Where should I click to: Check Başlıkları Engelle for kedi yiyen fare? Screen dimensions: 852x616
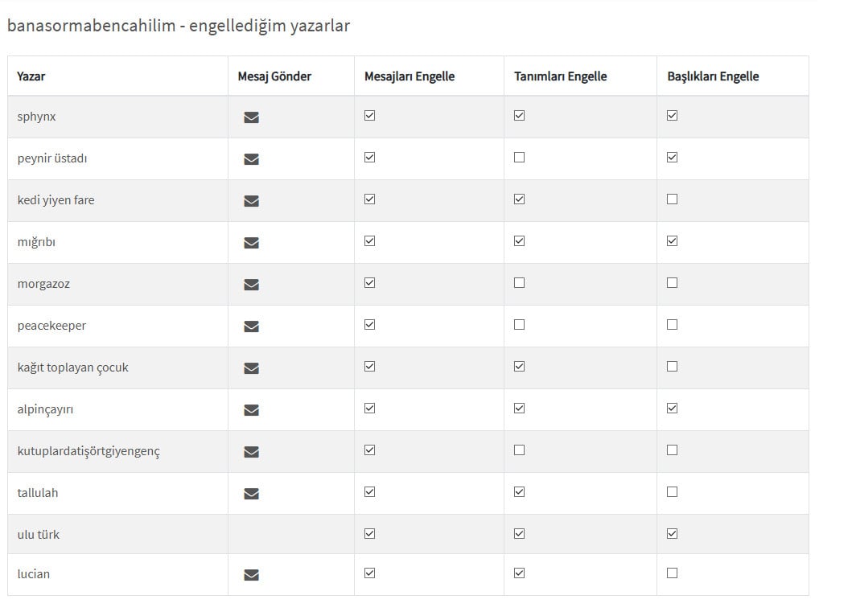(672, 199)
